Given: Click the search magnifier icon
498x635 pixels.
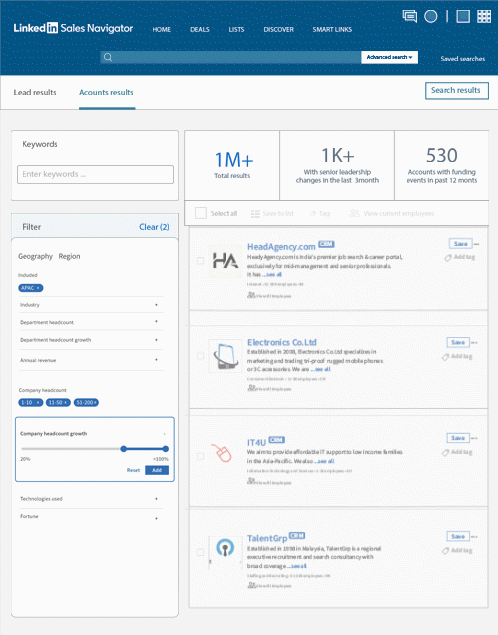Looking at the screenshot, I should tap(108, 57).
